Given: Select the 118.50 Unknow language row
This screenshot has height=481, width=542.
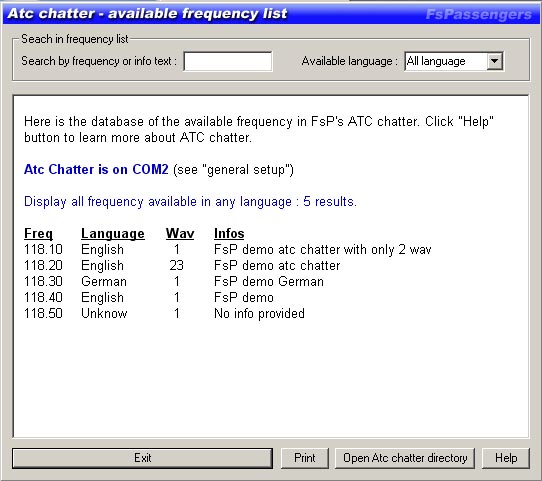Looking at the screenshot, I should pyautogui.click(x=164, y=313).
